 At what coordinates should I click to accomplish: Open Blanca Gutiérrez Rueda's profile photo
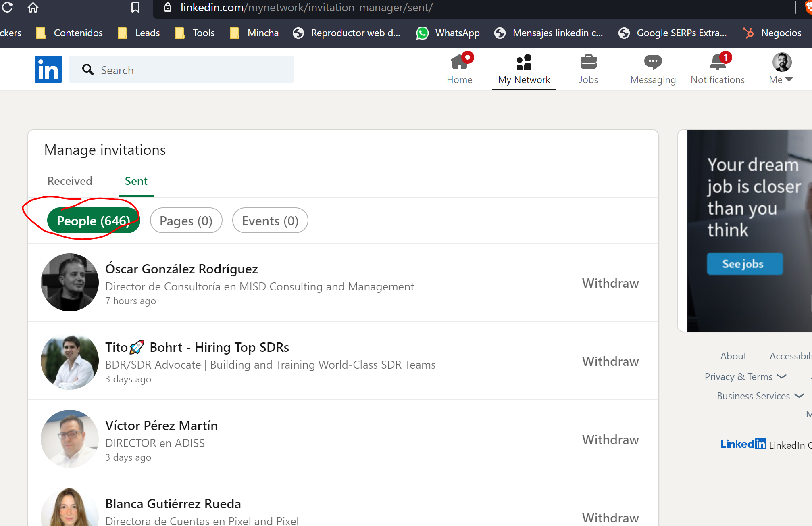70,507
